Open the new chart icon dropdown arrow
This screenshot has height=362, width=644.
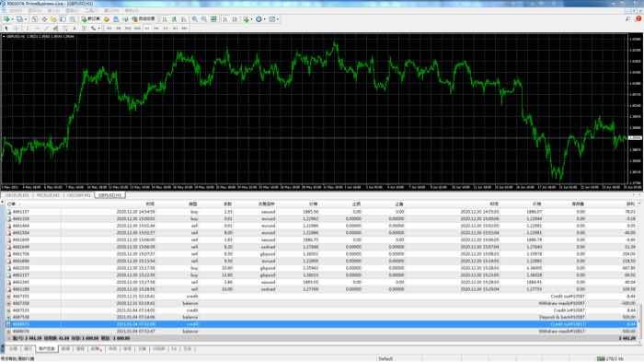12,19
